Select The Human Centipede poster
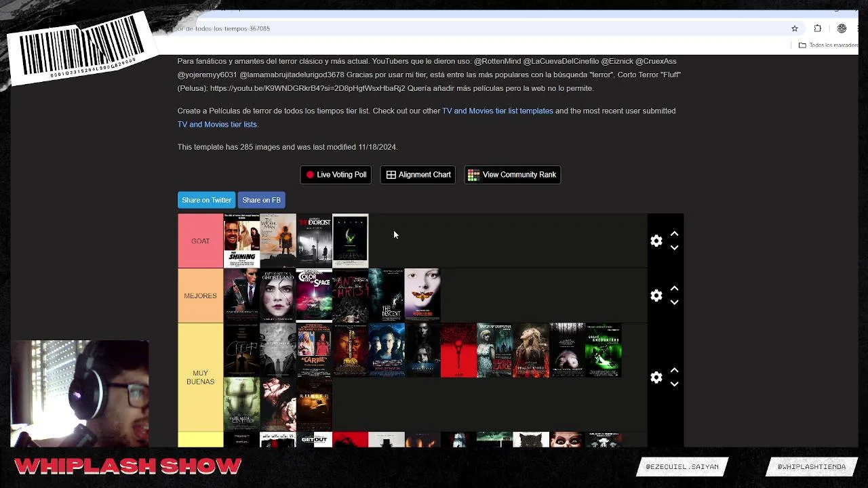The width and height of the screenshot is (868, 488). click(241, 405)
